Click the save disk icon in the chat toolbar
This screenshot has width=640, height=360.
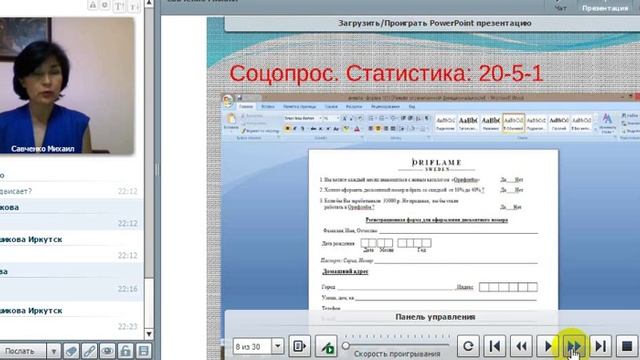coord(143,351)
